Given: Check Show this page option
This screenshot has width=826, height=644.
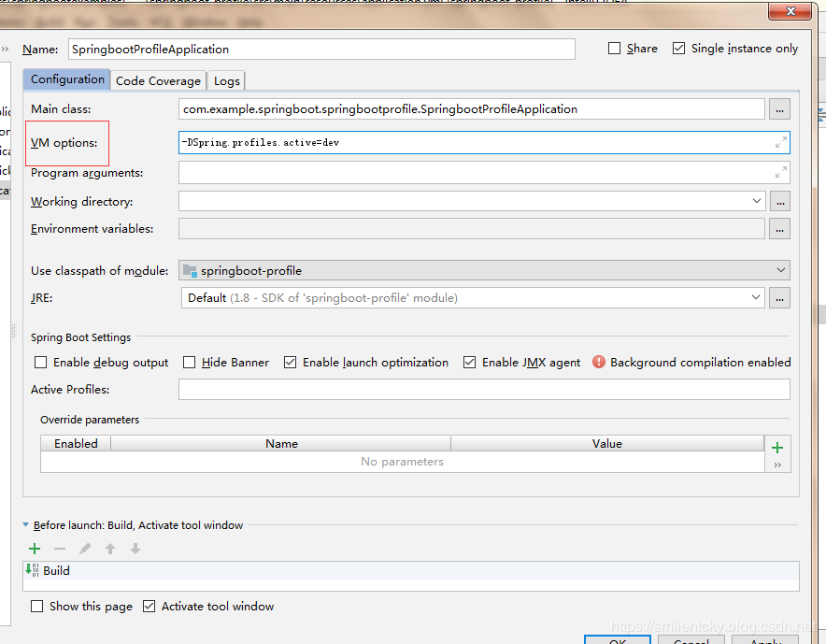Looking at the screenshot, I should (x=36, y=607).
